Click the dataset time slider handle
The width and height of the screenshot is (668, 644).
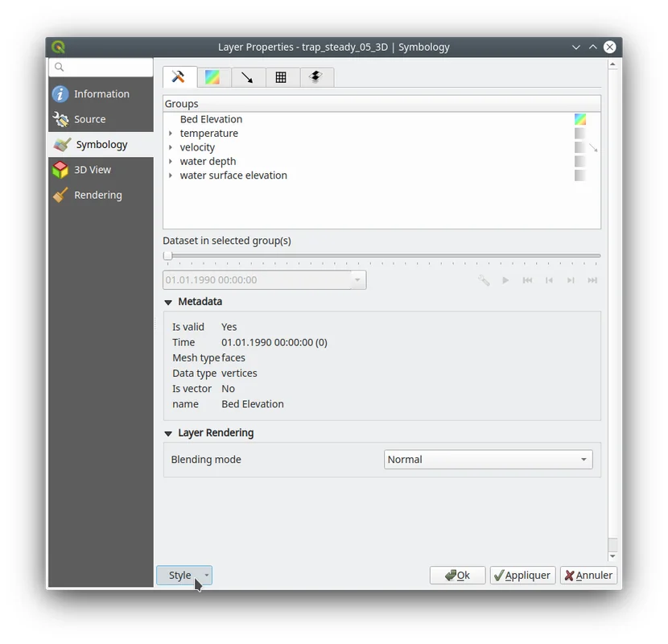point(168,256)
